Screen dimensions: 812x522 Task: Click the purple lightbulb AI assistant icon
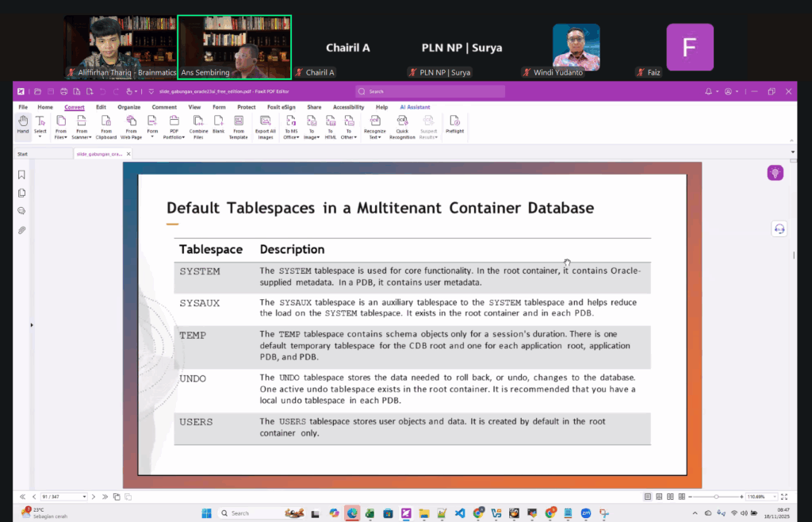click(x=775, y=173)
